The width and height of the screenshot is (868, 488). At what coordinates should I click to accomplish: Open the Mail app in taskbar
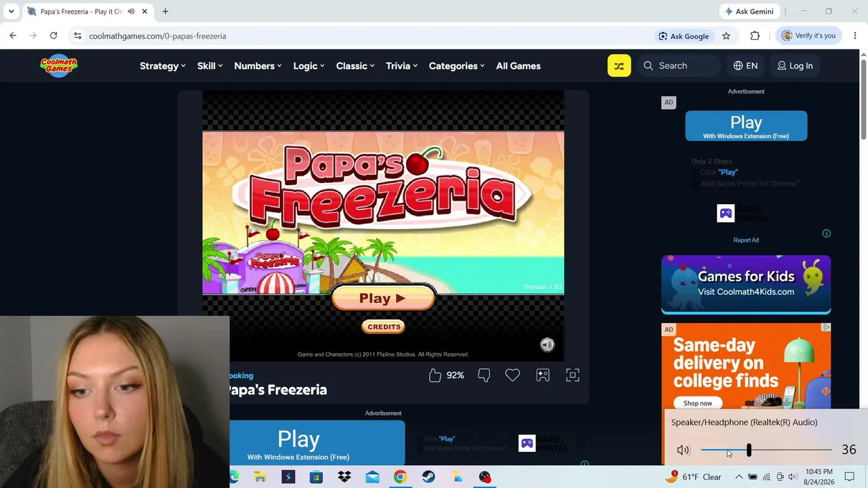coord(372,477)
